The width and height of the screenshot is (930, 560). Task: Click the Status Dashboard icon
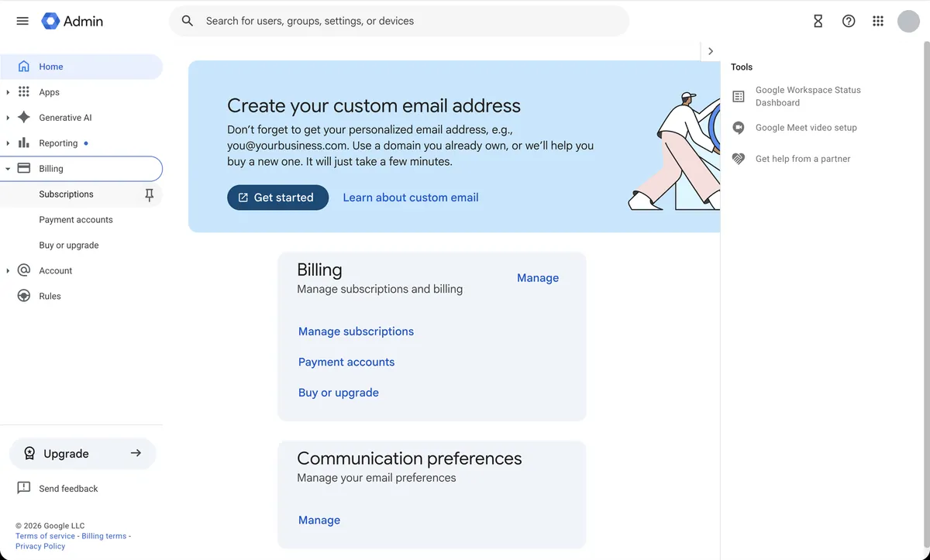(x=739, y=96)
